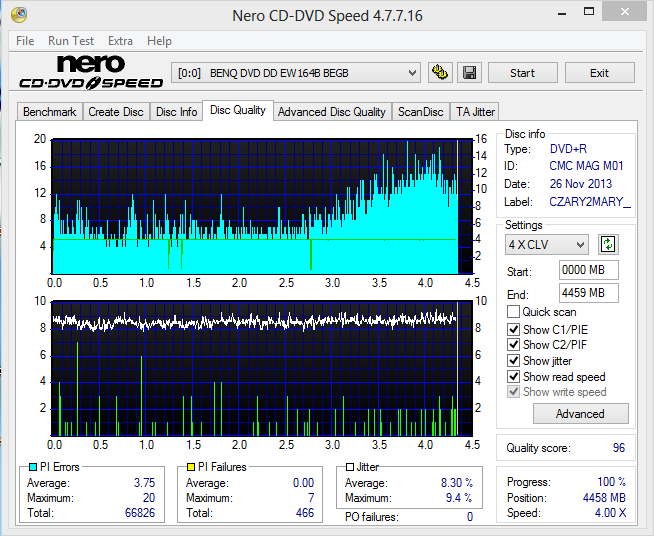Click the Speed value 4.00 X

pyautogui.click(x=610, y=513)
